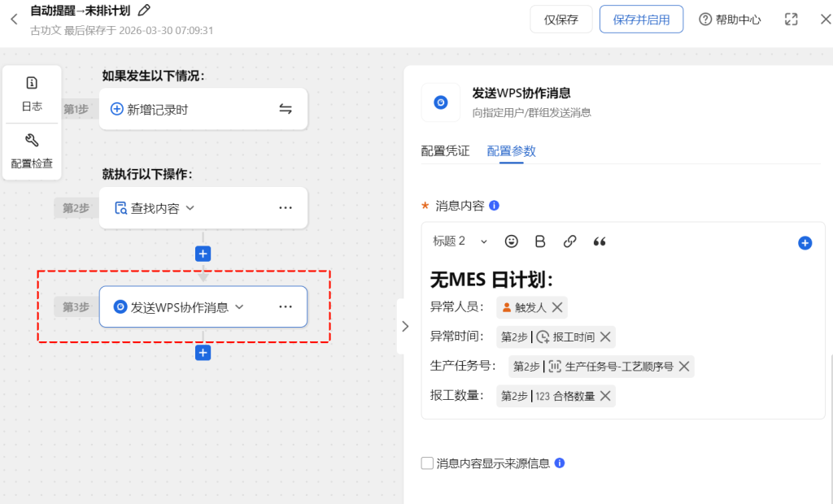Click info icon beside 消息内容显示来源信息
Screen dimensions: 833x504
560,463
